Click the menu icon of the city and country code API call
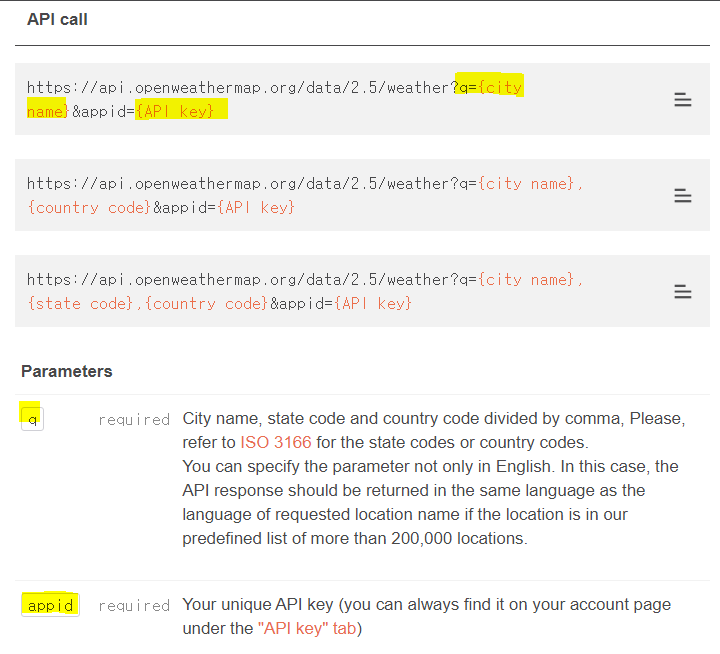 (682, 196)
